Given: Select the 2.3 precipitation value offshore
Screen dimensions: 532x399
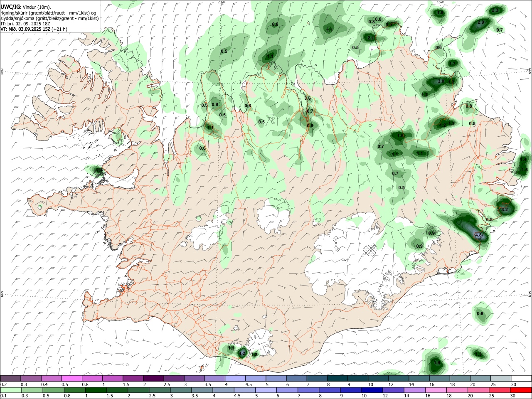Looking at the screenshot, I should tap(495, 10).
